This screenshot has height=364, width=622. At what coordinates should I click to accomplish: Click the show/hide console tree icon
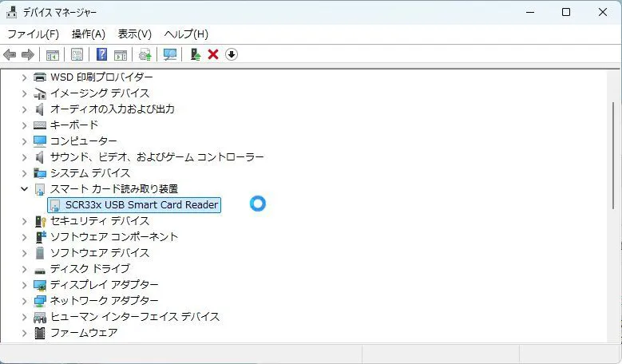point(52,54)
